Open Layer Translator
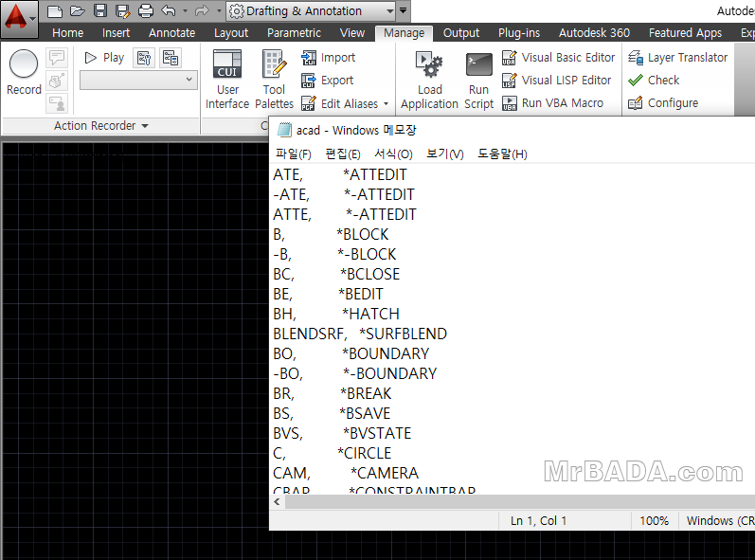Image resolution: width=755 pixels, height=560 pixels. tap(678, 58)
